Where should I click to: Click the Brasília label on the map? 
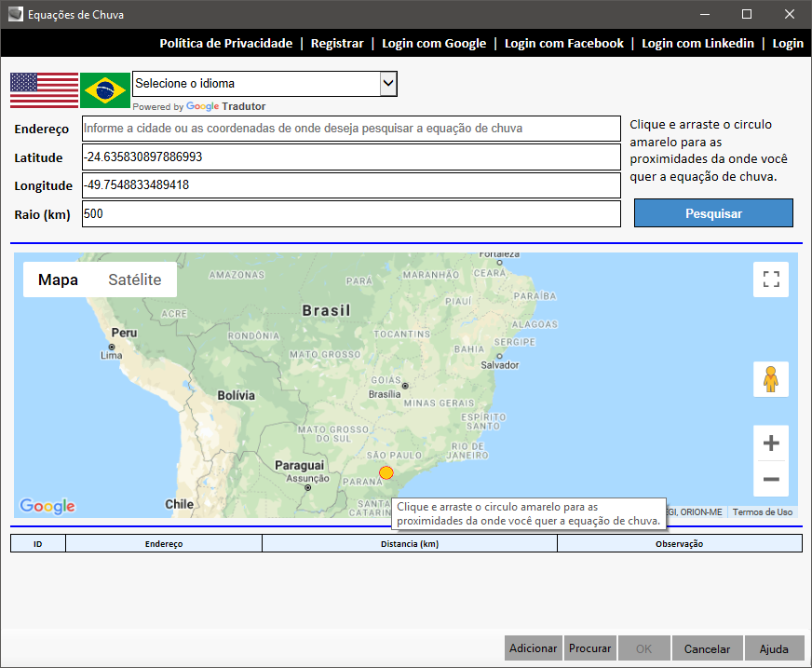click(385, 394)
